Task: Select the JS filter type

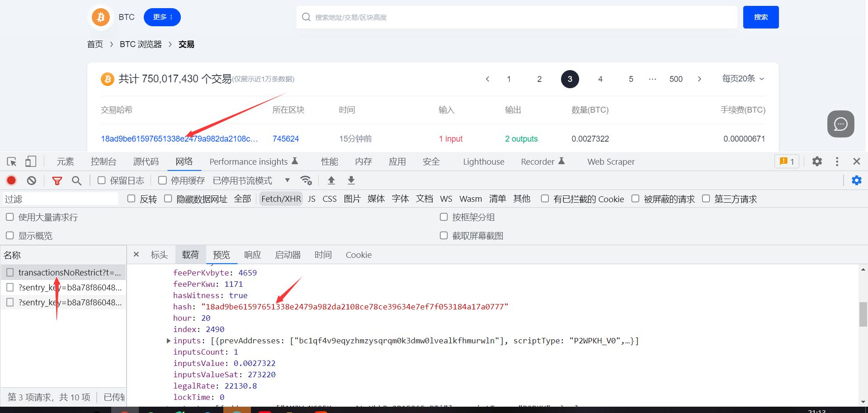Action: 311,199
